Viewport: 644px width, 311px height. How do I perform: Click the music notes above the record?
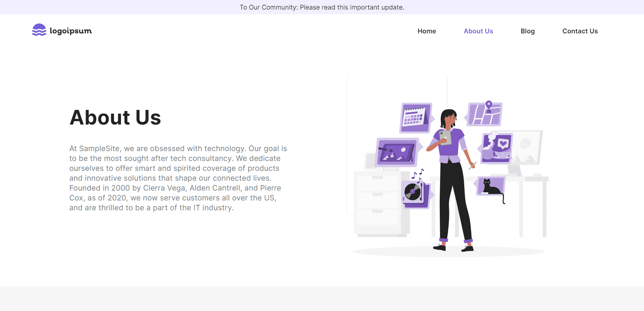click(418, 174)
